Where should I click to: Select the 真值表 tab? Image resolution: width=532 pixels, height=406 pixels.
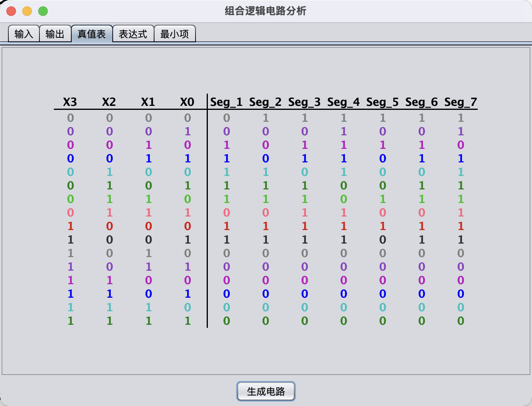pyautogui.click(x=92, y=34)
